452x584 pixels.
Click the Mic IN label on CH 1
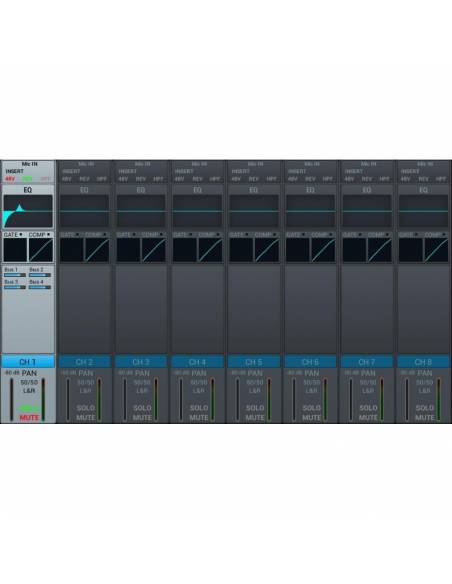click(x=29, y=164)
